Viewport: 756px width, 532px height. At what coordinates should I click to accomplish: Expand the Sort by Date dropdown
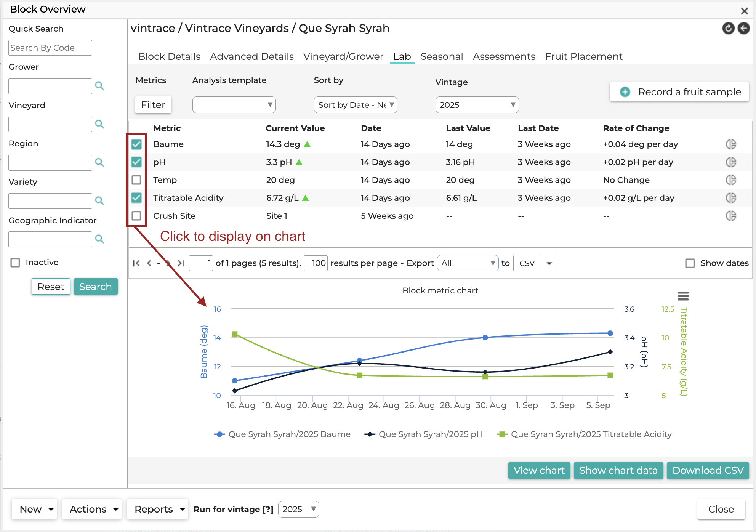point(356,105)
